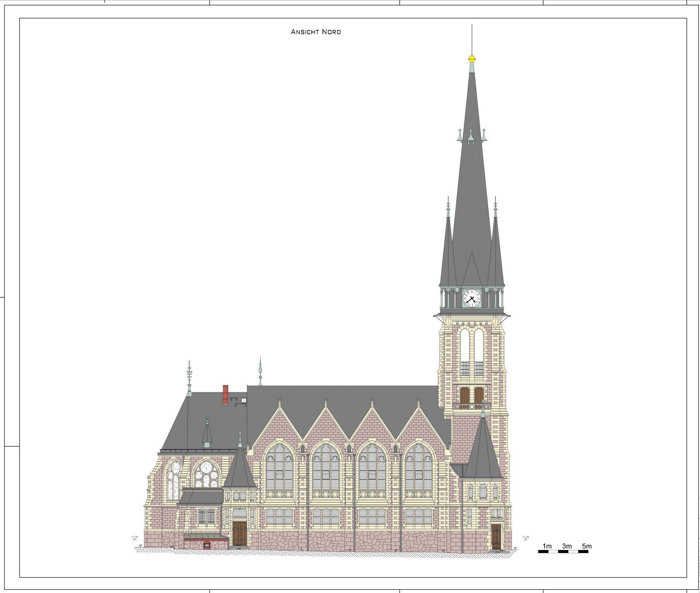The height and width of the screenshot is (593, 700).
Task: Click the rightmost large arched nave window
Action: tap(418, 467)
